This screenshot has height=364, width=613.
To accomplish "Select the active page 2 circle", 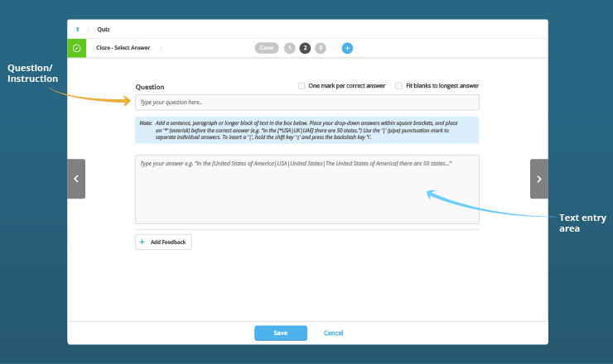I will click(305, 48).
